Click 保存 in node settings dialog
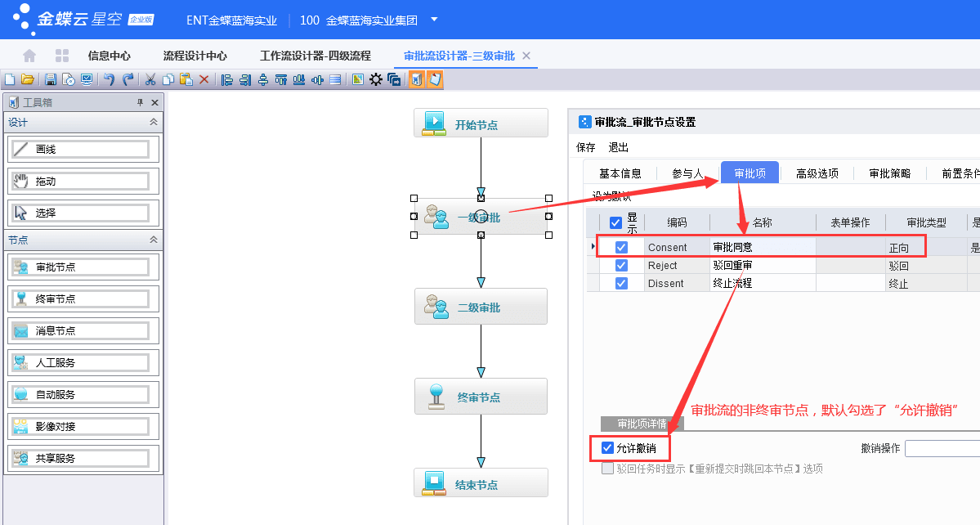The image size is (980, 525). point(586,147)
